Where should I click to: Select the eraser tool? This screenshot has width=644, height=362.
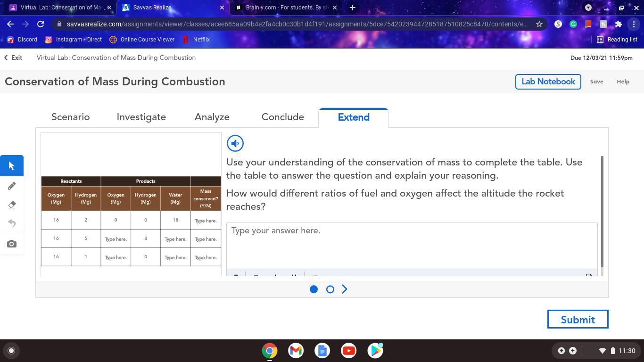12,205
